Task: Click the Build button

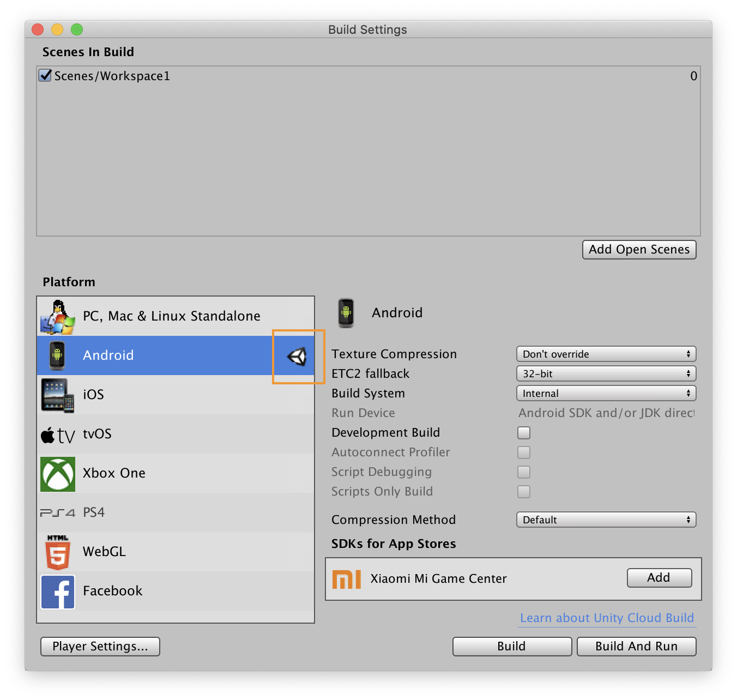Action: tap(512, 647)
